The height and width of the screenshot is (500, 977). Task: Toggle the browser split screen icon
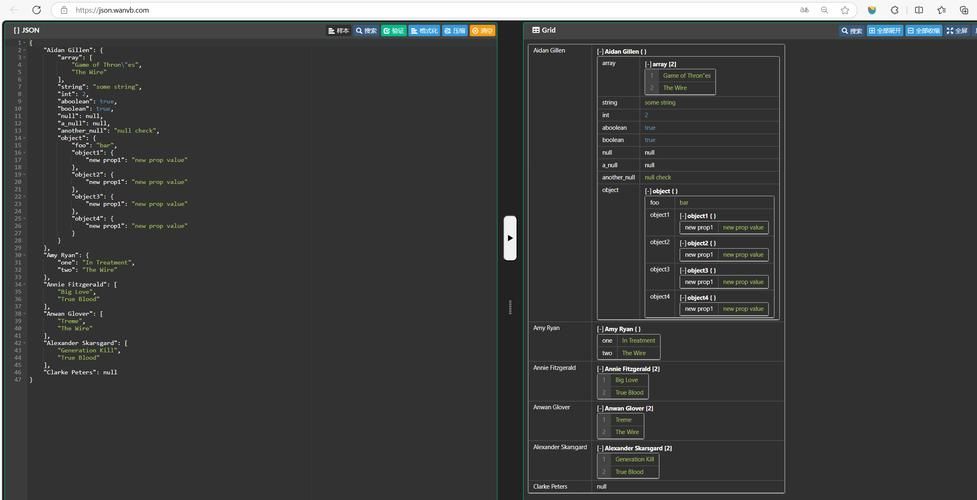[x=918, y=10]
